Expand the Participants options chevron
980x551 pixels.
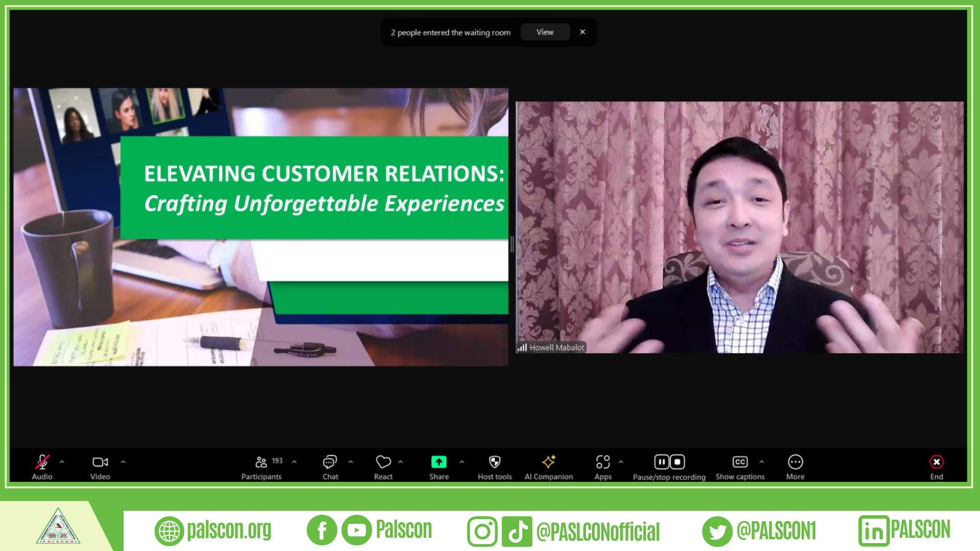point(294,462)
